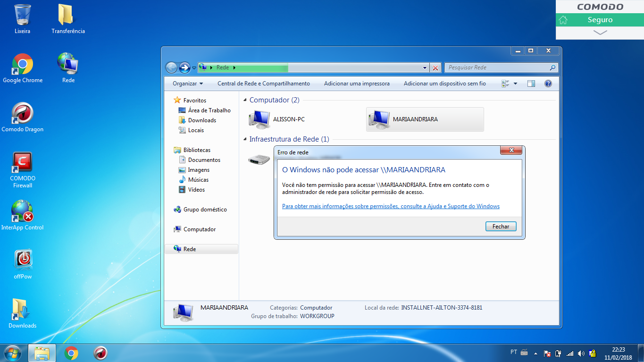Launch Comodo Dragon desktop shortcut
644x362 pixels.
click(x=23, y=118)
